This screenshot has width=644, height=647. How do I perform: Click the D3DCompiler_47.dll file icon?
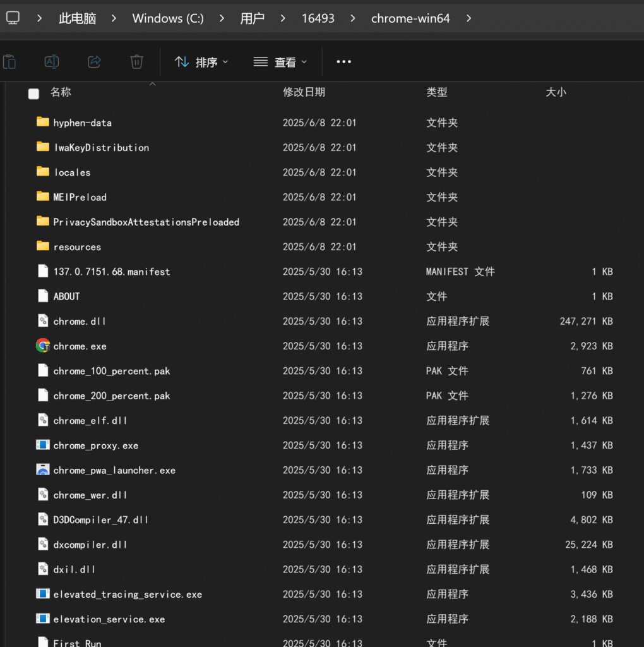[43, 519]
